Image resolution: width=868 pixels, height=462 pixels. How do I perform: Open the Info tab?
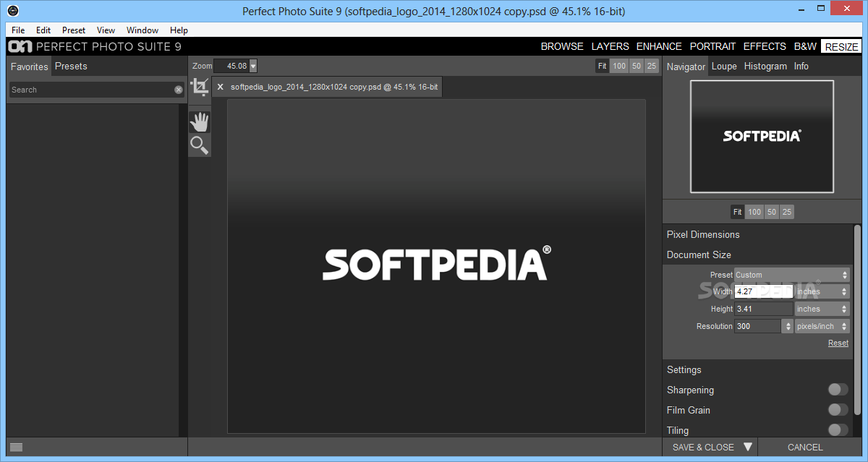pyautogui.click(x=801, y=66)
